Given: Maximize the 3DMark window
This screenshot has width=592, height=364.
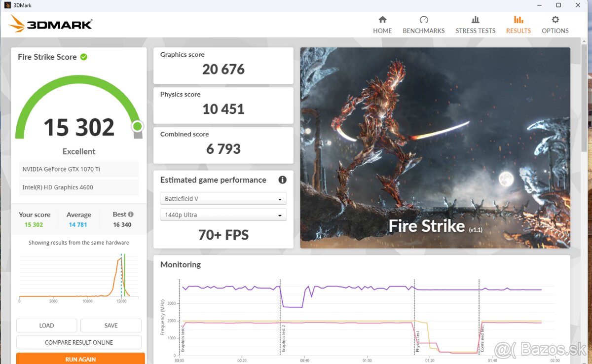Looking at the screenshot, I should [x=558, y=5].
